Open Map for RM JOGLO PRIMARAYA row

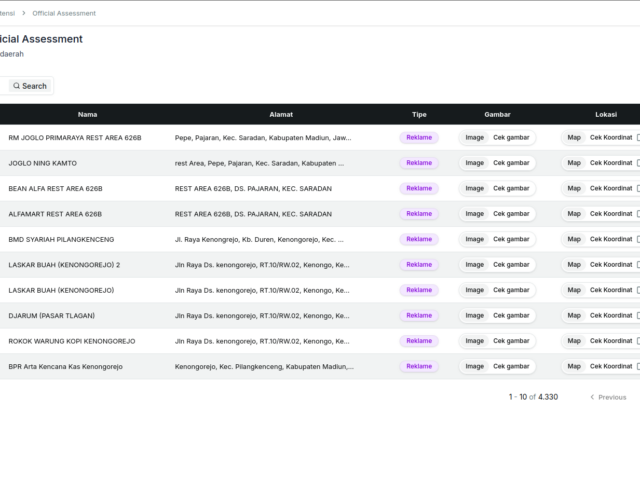pyautogui.click(x=574, y=138)
